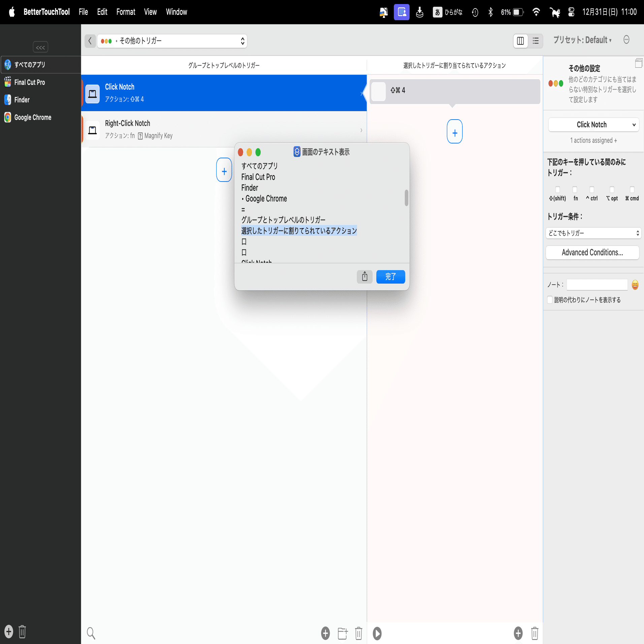Image resolution: width=644 pixels, height=644 pixels.
Task: Add an action with the plus button
Action: (455, 131)
